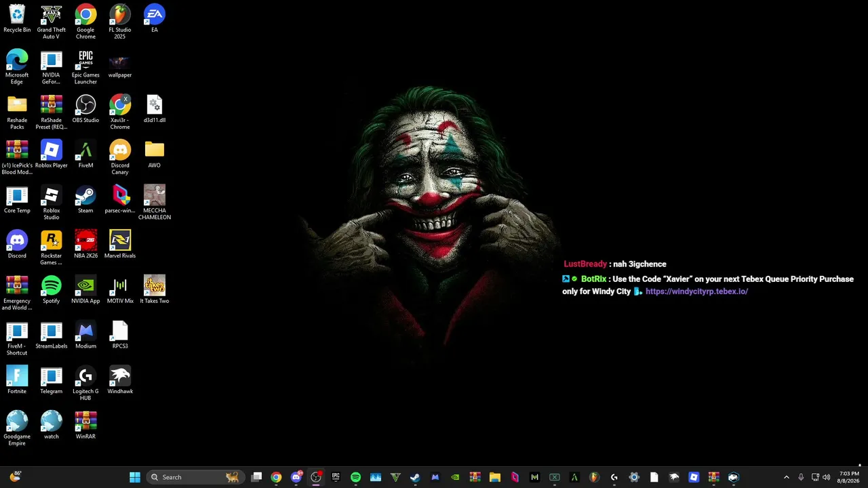Launch FiveM from the desktop
The height and width of the screenshot is (488, 868).
click(85, 155)
